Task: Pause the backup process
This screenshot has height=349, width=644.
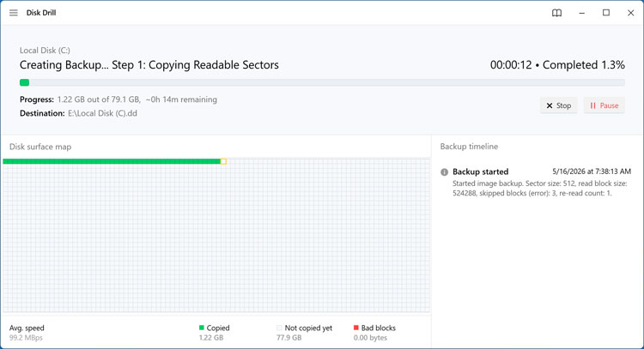Action: coord(605,105)
